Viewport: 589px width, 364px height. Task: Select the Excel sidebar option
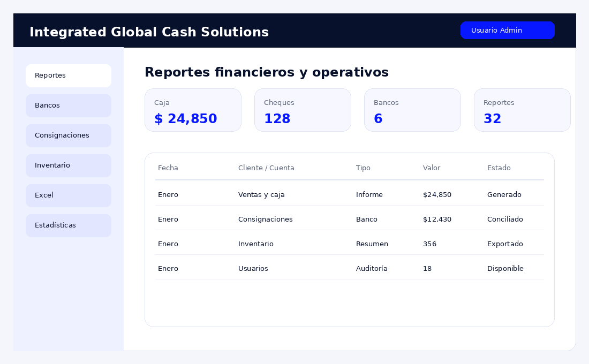pos(69,196)
